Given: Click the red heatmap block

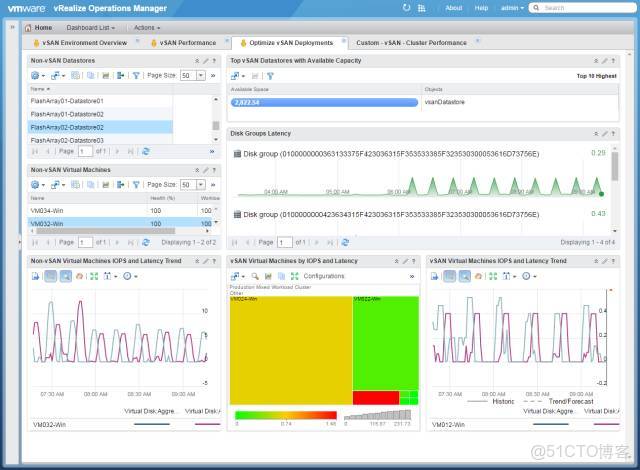Looking at the screenshot, I should pos(376,397).
